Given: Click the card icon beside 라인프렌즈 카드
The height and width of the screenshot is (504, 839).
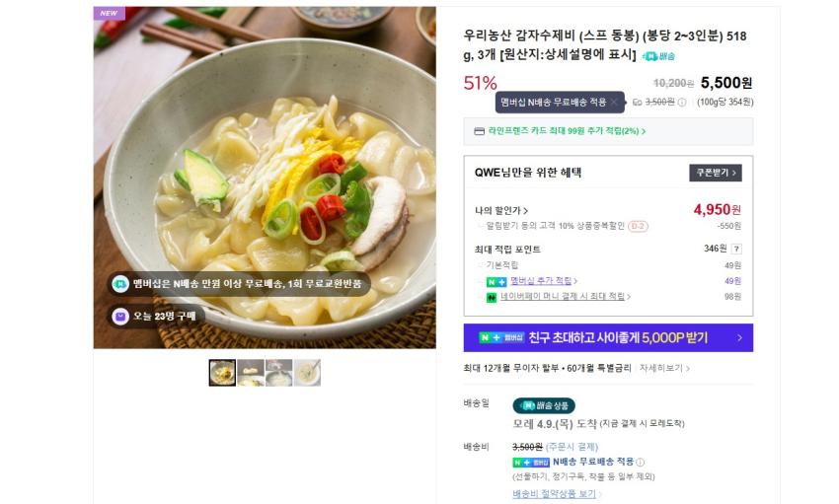Looking at the screenshot, I should coord(479,131).
